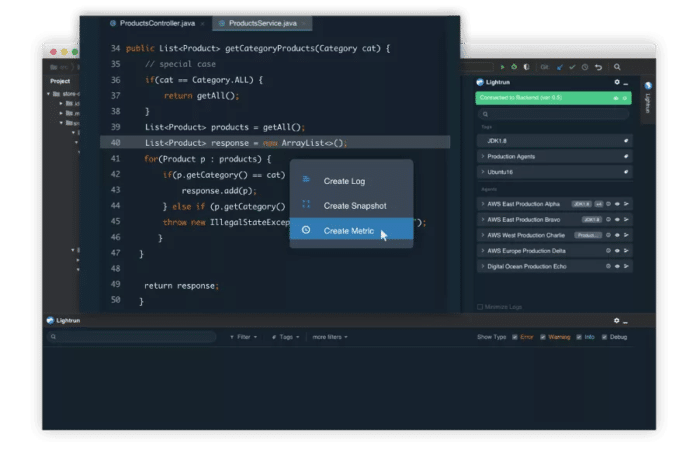Click the green Run icon in toolbar
The image size is (700, 464).
[502, 67]
